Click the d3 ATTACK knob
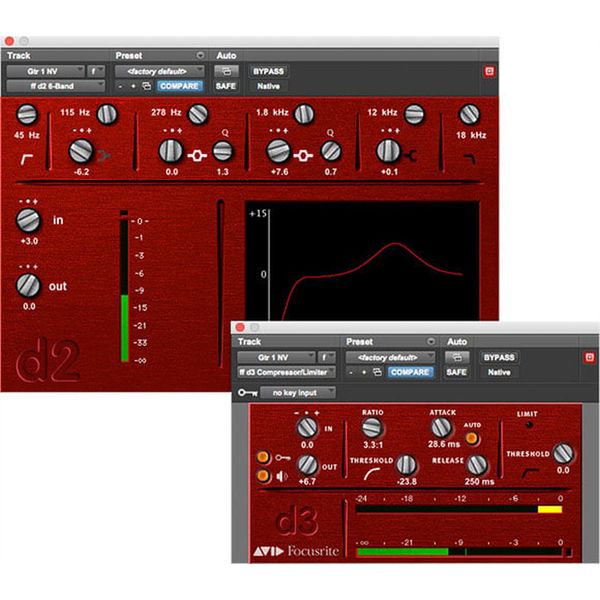Viewport: 600px width, 600px height. 442,427
